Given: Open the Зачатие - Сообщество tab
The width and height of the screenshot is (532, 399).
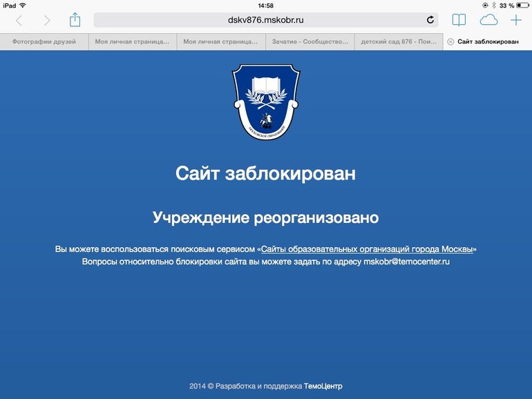Looking at the screenshot, I should [309, 41].
